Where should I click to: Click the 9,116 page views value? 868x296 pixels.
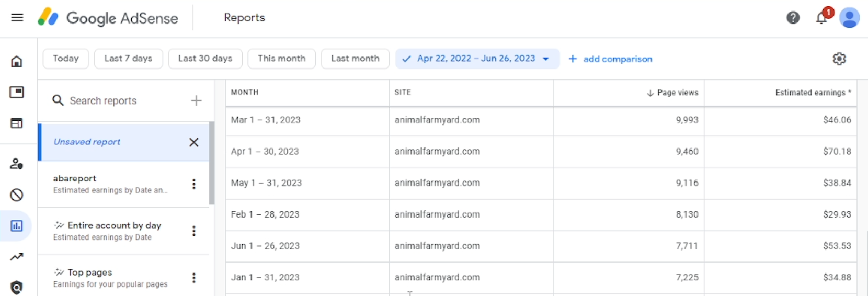click(x=687, y=183)
